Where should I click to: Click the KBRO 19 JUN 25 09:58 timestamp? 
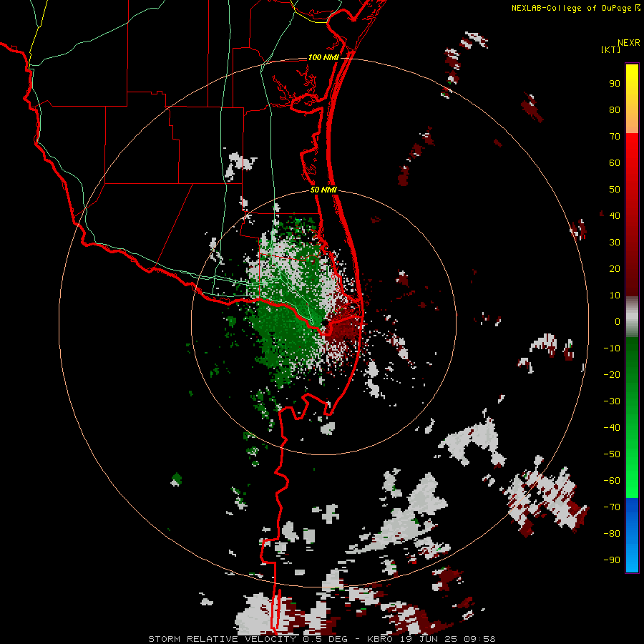pyautogui.click(x=431, y=639)
